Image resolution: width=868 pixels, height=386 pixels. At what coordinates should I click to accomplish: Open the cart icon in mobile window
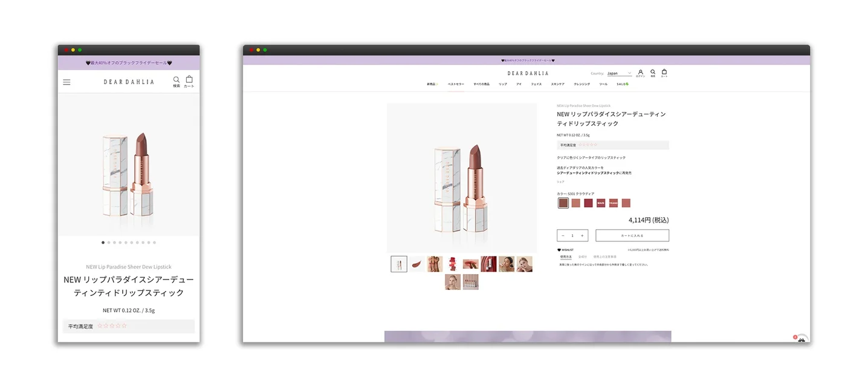(189, 79)
